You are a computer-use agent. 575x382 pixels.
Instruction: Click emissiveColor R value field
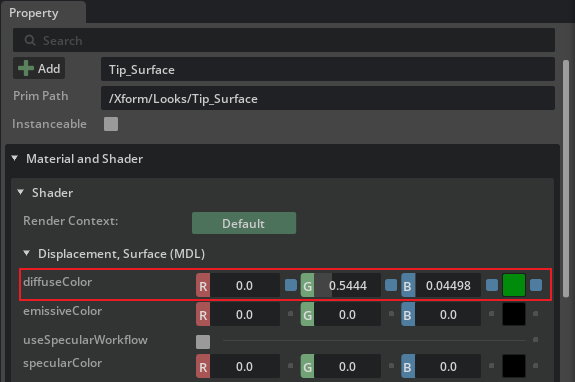(245, 315)
